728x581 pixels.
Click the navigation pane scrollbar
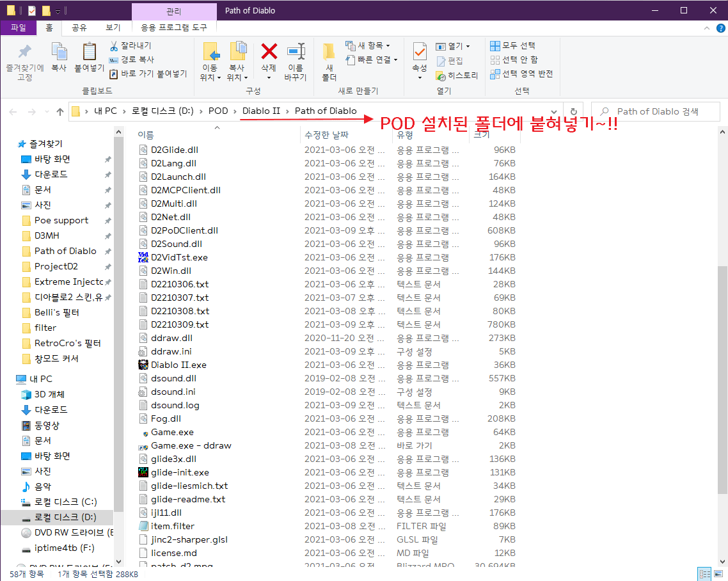coord(118,325)
